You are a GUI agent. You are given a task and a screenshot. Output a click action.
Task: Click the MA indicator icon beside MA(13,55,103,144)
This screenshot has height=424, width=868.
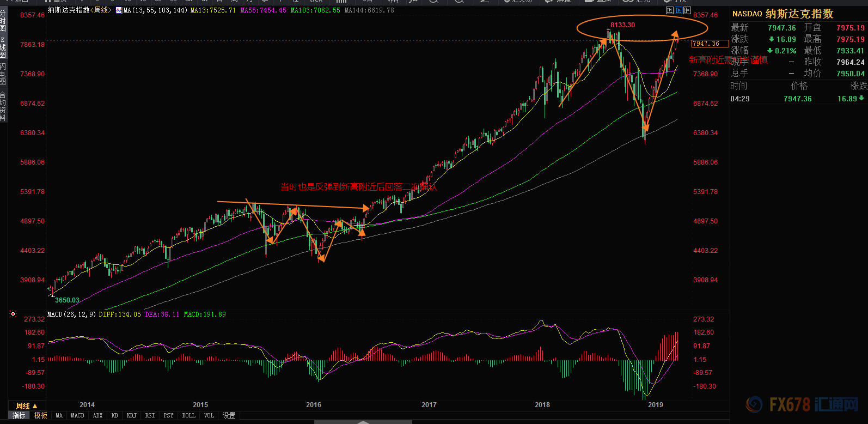(119, 10)
